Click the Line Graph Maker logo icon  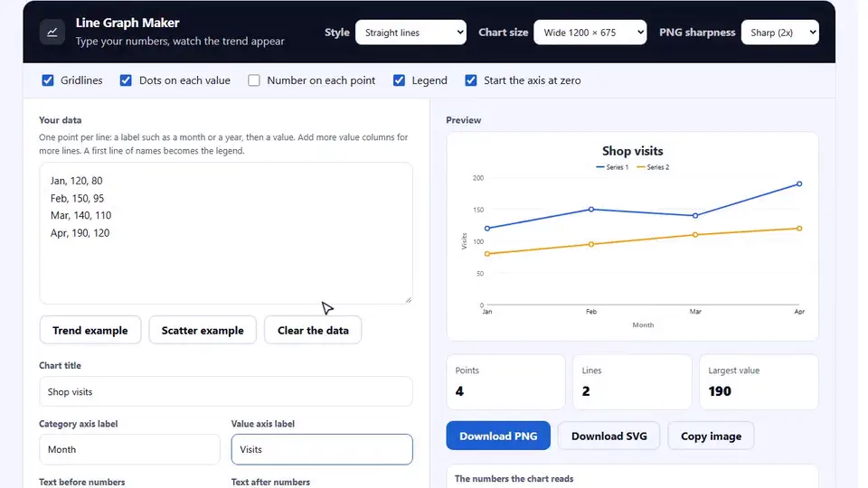[52, 33]
